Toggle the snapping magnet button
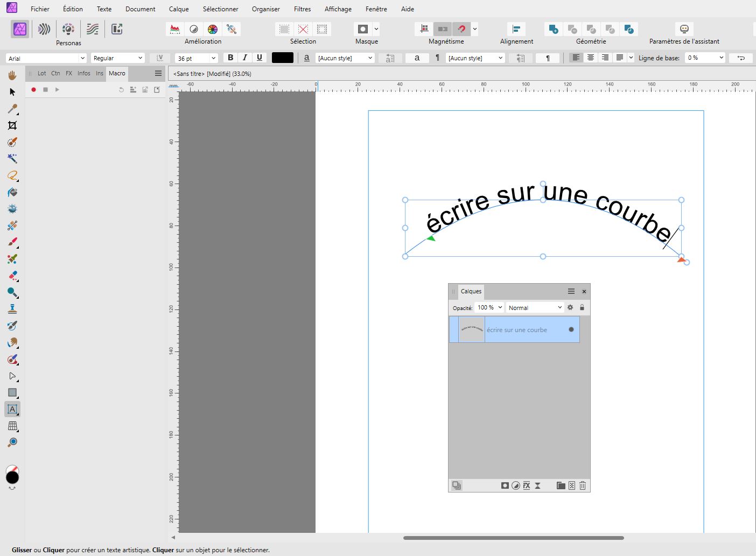756x556 pixels. click(x=461, y=29)
